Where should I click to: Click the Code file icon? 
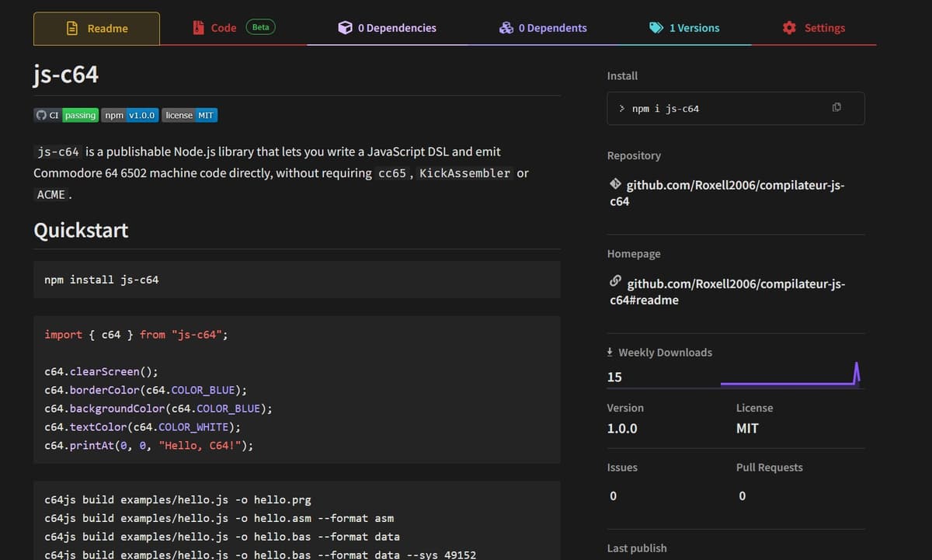click(198, 27)
